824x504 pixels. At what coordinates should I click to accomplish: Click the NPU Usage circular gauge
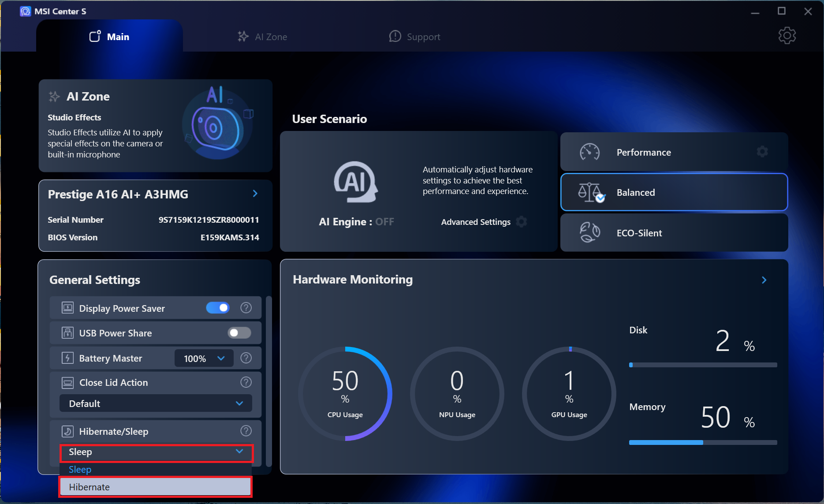point(457,394)
